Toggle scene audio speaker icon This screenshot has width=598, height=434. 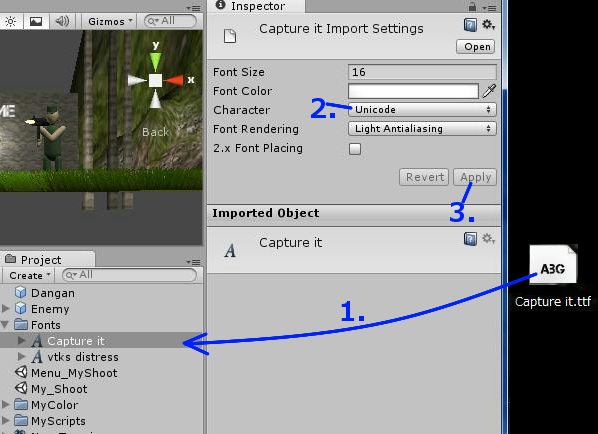coord(62,21)
